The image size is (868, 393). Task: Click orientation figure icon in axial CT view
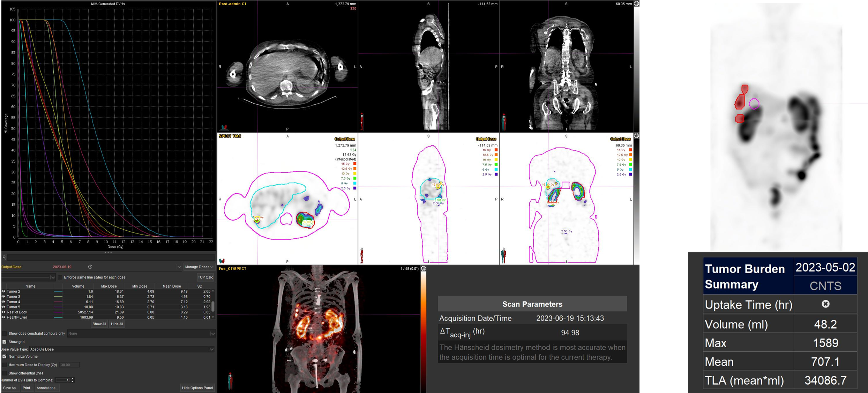pos(224,127)
